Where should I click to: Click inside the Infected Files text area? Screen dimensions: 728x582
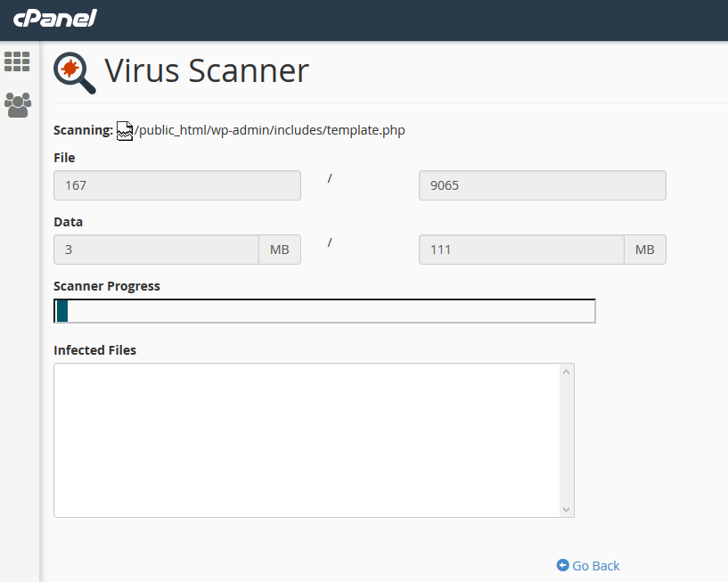pyautogui.click(x=307, y=440)
